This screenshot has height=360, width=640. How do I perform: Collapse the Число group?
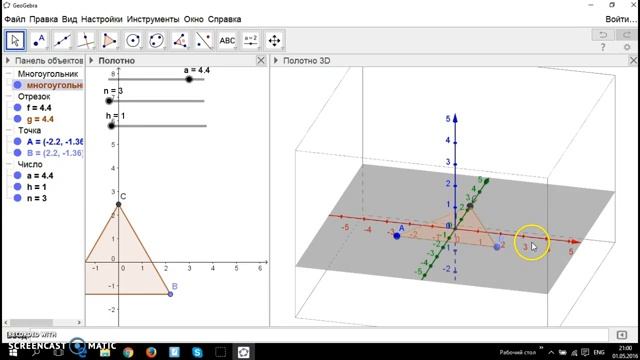coord(9,164)
